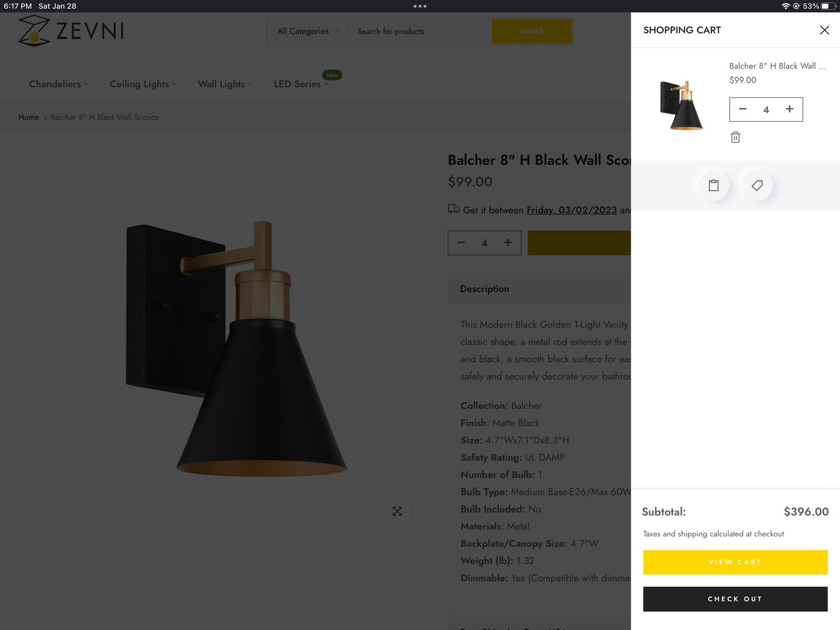Decrease cart quantity with minus button
The width and height of the screenshot is (840, 630).
(x=743, y=109)
